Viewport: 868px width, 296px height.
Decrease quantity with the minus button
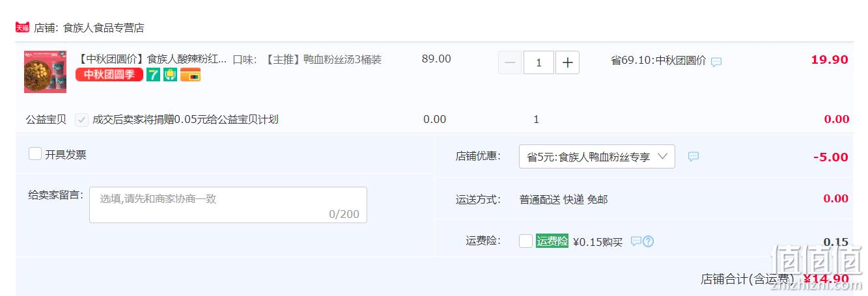click(x=510, y=62)
